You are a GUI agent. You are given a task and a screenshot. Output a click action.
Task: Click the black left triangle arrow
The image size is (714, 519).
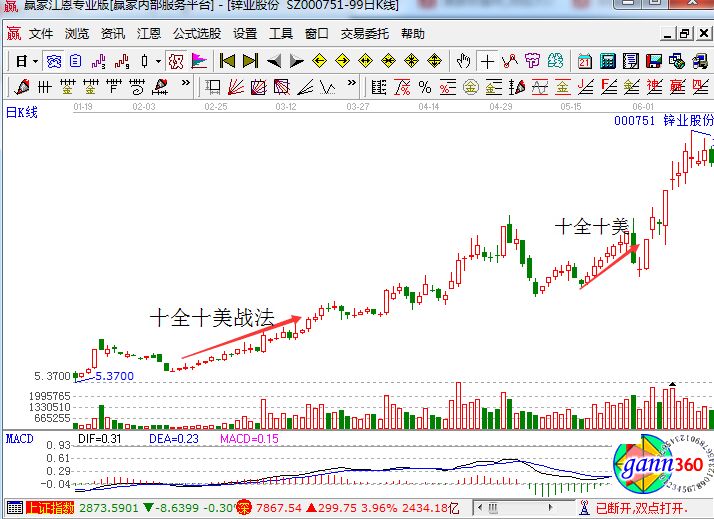point(273,61)
